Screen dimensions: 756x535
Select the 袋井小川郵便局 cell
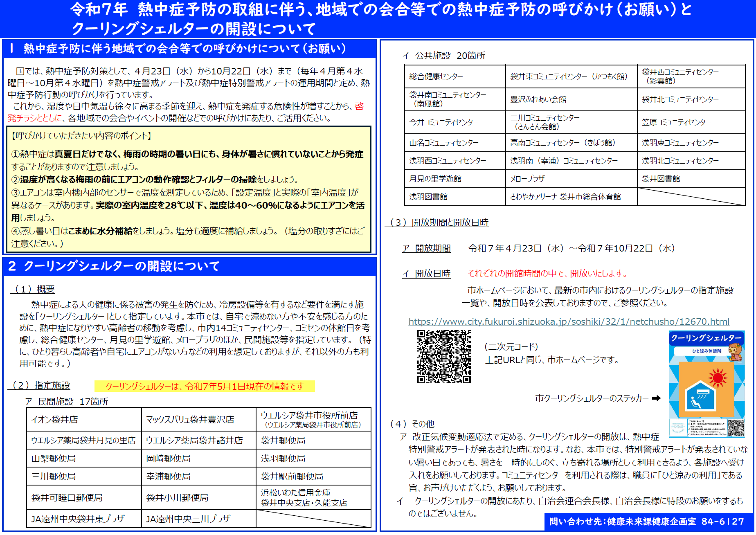199,497
